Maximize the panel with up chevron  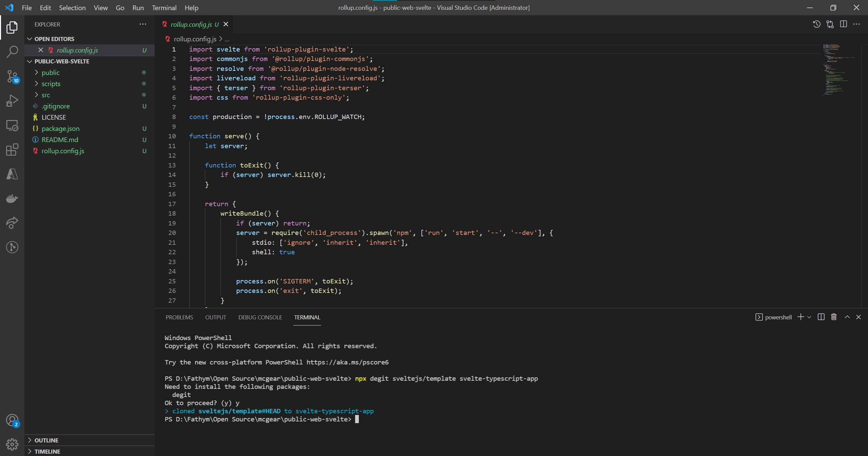tap(847, 317)
